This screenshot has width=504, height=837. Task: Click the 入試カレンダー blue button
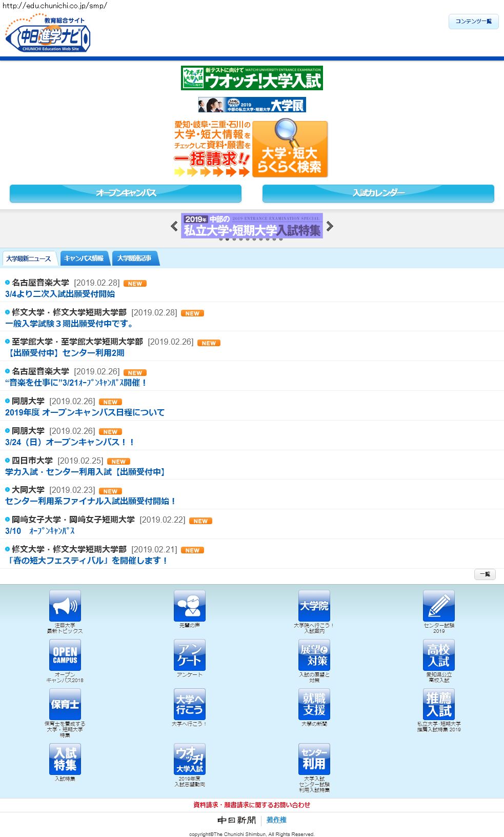[378, 193]
